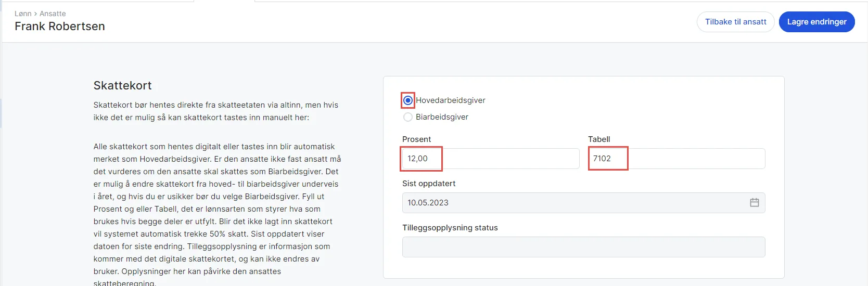This screenshot has height=286, width=868.
Task: Open the Lønn breadcrumb link
Action: tap(23, 14)
